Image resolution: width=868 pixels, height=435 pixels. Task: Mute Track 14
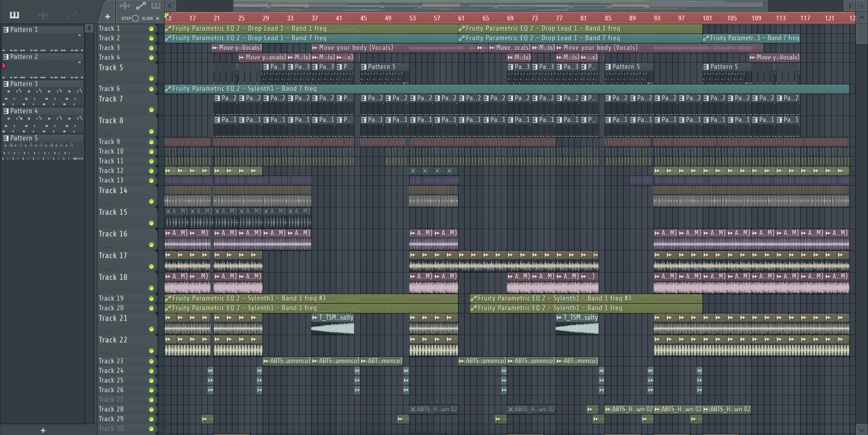152,202
